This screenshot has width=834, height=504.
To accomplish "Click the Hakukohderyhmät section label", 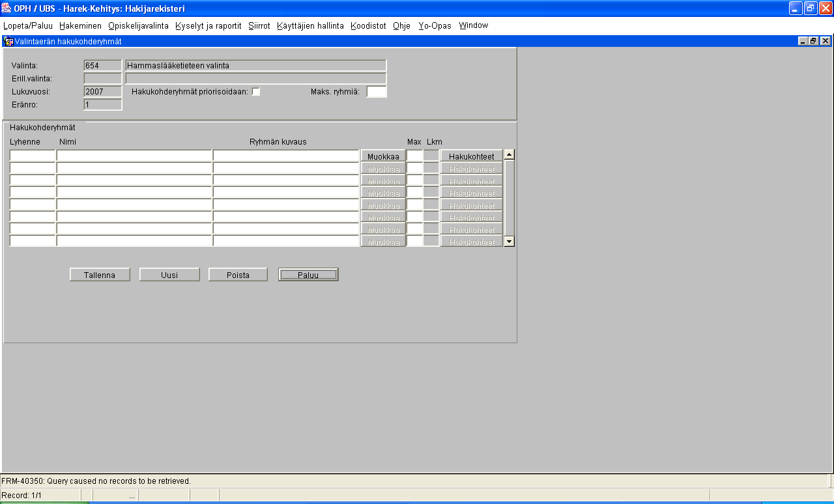I will pos(42,128).
